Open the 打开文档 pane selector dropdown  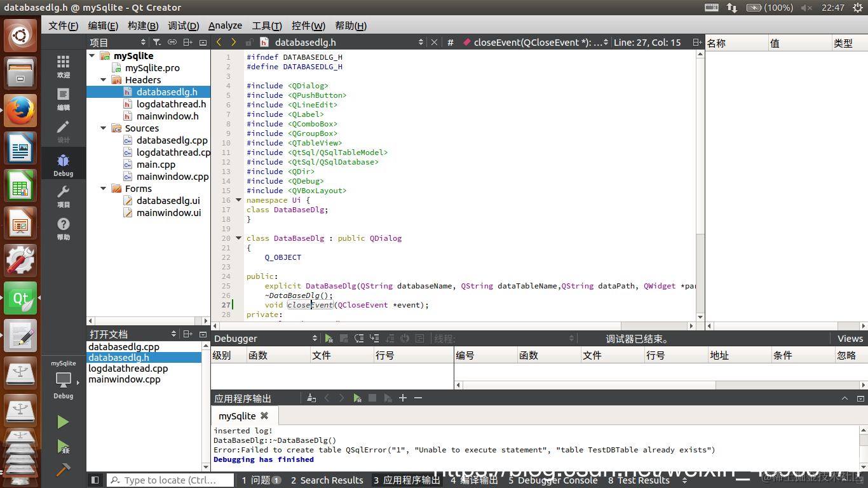point(133,334)
